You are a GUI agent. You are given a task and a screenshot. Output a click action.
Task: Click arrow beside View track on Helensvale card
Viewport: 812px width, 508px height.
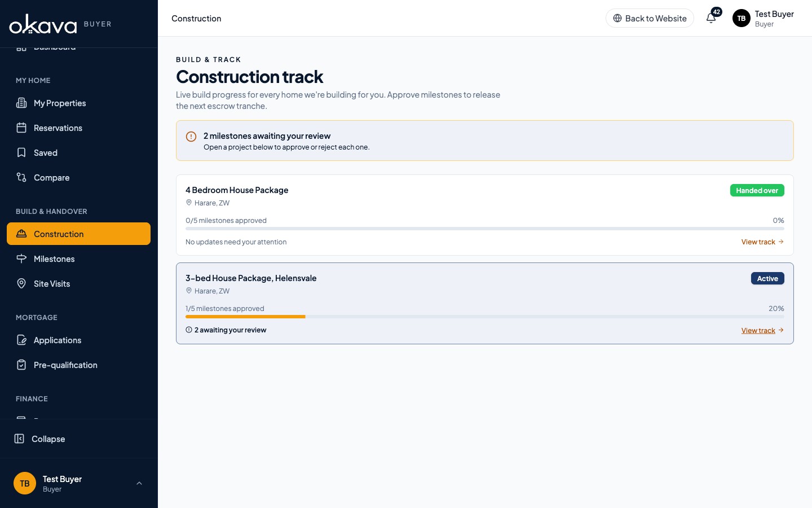coord(781,330)
